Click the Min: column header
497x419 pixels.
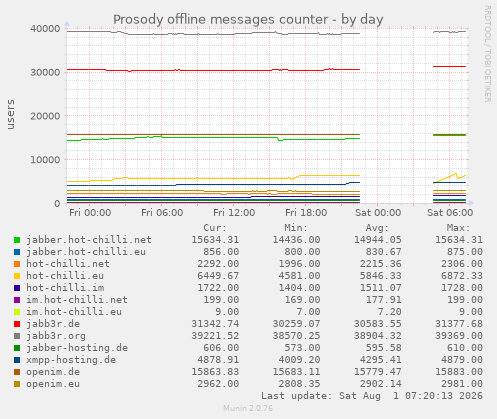tap(296, 228)
